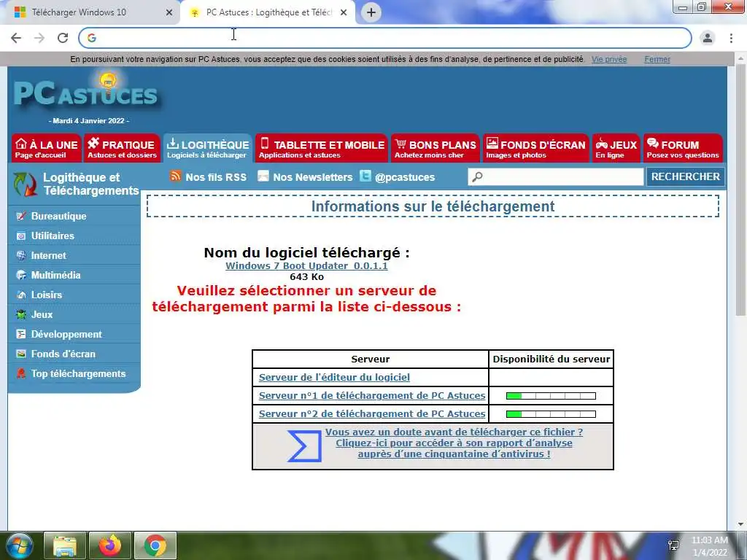Click the site search text field
The image size is (747, 560).
tap(555, 176)
